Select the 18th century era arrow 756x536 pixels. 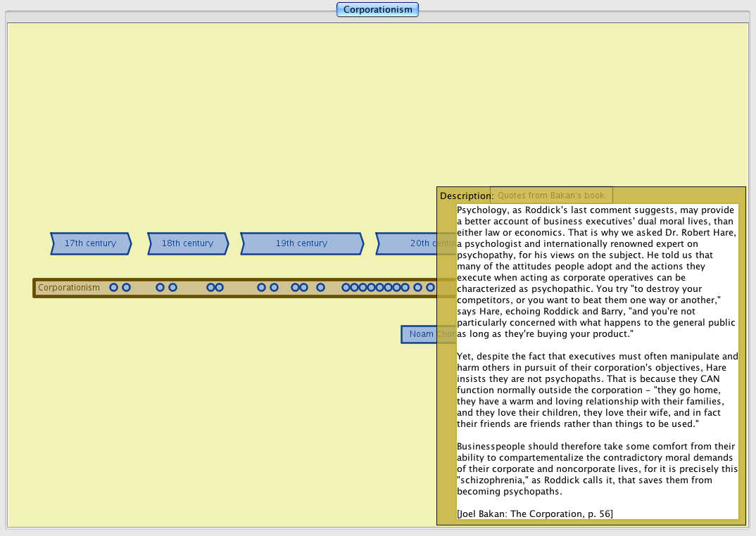(187, 243)
